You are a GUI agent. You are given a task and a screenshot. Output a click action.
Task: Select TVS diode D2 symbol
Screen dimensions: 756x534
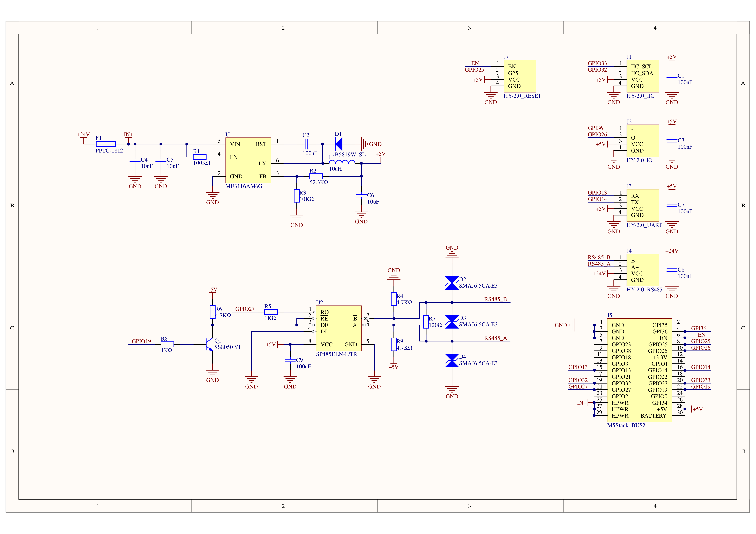(x=452, y=283)
